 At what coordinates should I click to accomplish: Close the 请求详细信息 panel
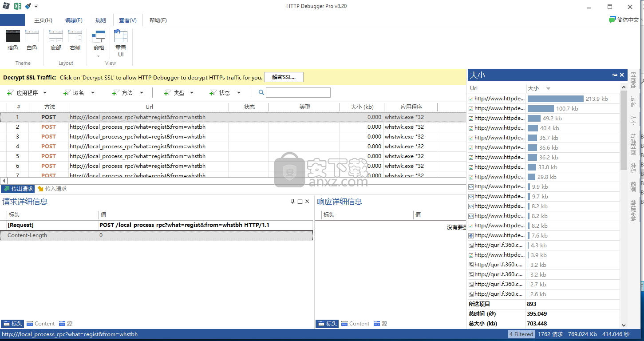click(x=307, y=202)
